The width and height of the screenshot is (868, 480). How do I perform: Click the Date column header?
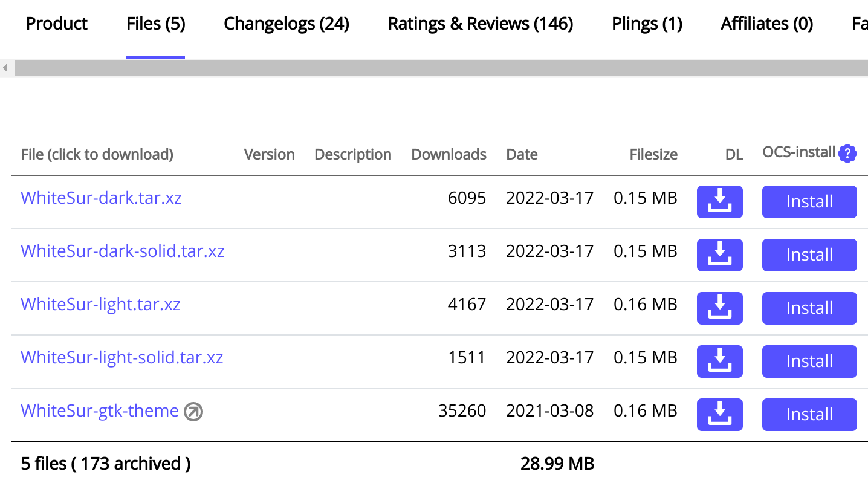[x=522, y=155]
